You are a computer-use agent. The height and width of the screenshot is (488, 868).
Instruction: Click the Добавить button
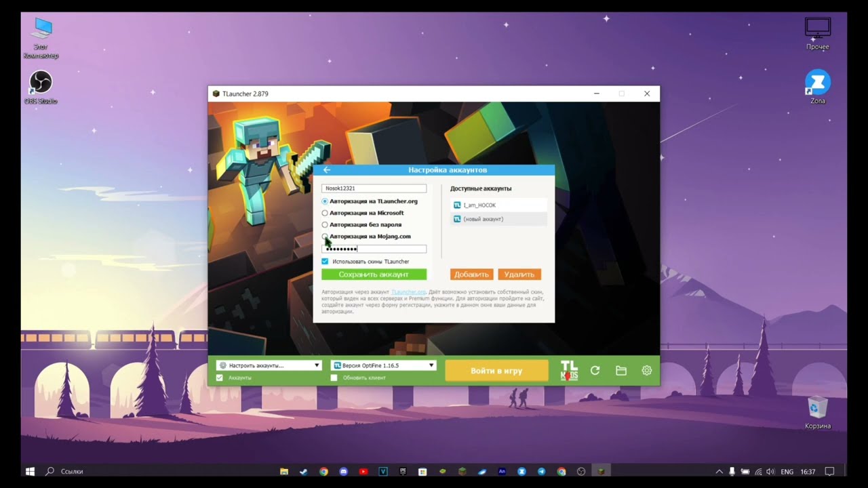[x=471, y=274]
